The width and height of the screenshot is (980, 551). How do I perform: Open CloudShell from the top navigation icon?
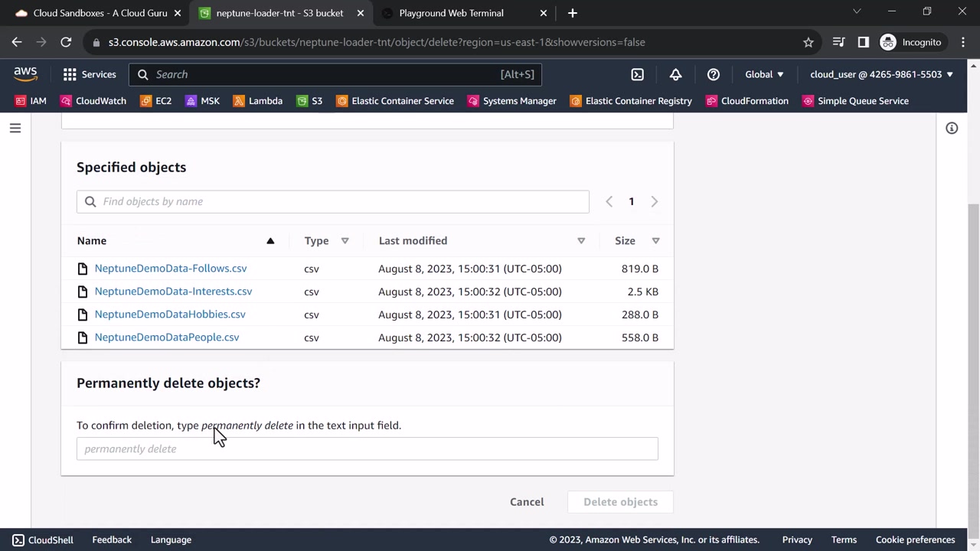(x=637, y=74)
